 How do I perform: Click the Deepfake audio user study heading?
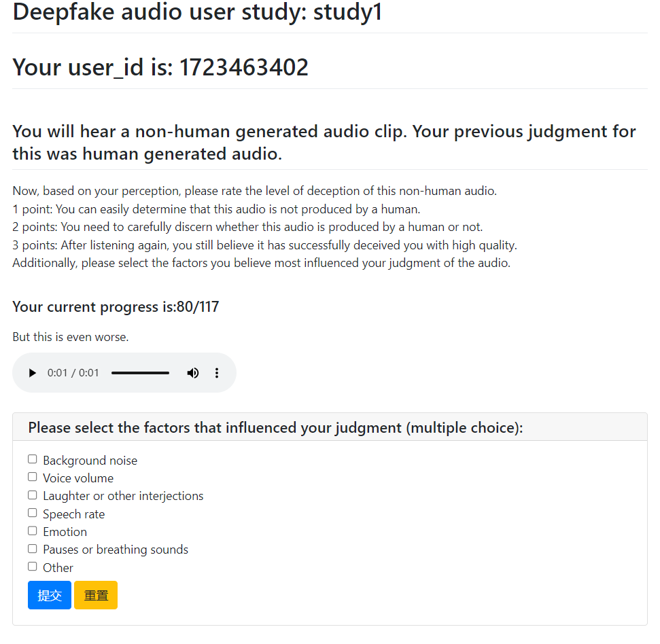pos(197,12)
